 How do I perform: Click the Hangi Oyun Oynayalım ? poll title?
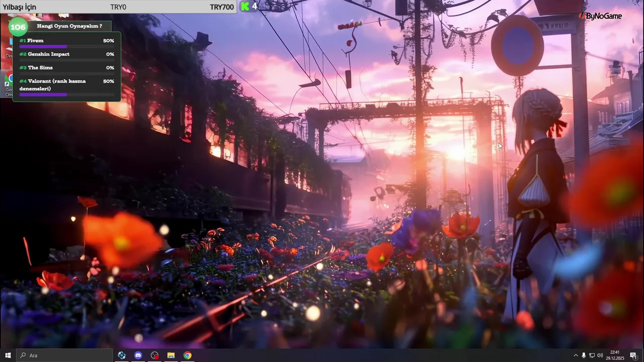[69, 26]
